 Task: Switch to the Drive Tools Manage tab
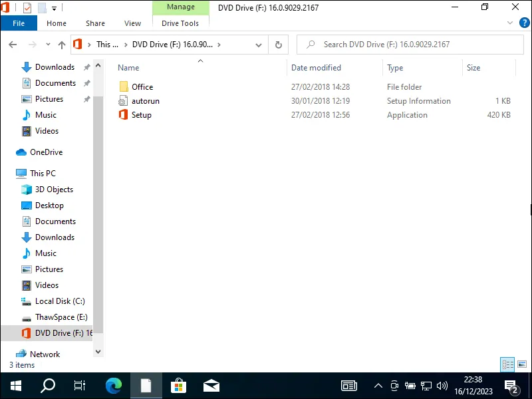(180, 7)
